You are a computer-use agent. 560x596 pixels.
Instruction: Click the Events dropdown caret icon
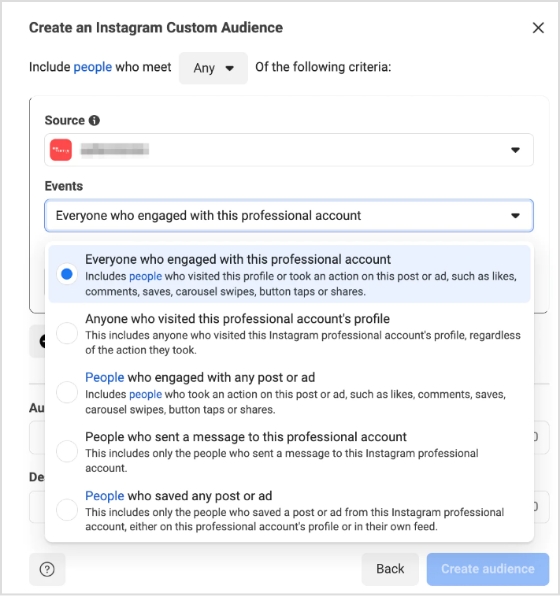click(x=515, y=216)
